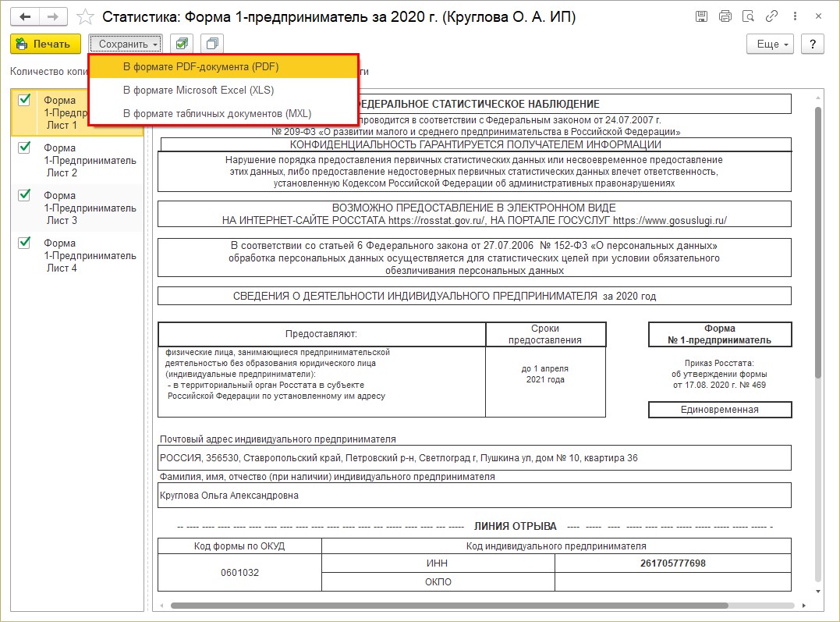Click the horizontal scrollbar thumb of document
Image resolution: width=840 pixels, height=622 pixels.
pos(449,606)
